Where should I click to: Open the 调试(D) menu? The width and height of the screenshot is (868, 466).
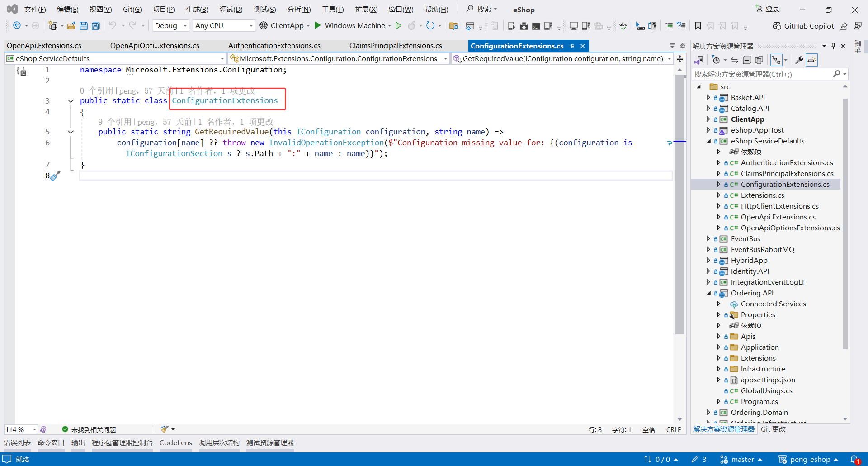click(x=231, y=9)
